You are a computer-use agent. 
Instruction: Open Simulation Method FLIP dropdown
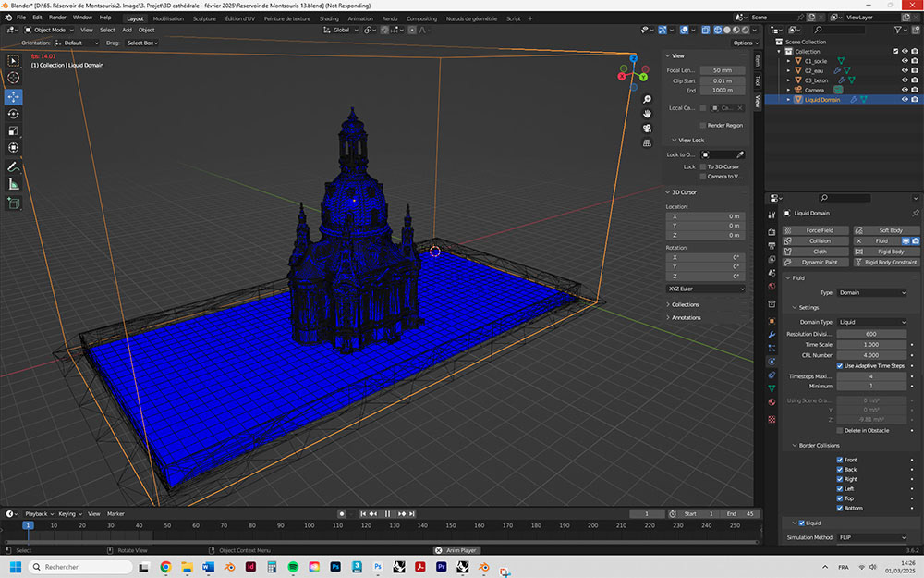pyautogui.click(x=871, y=537)
